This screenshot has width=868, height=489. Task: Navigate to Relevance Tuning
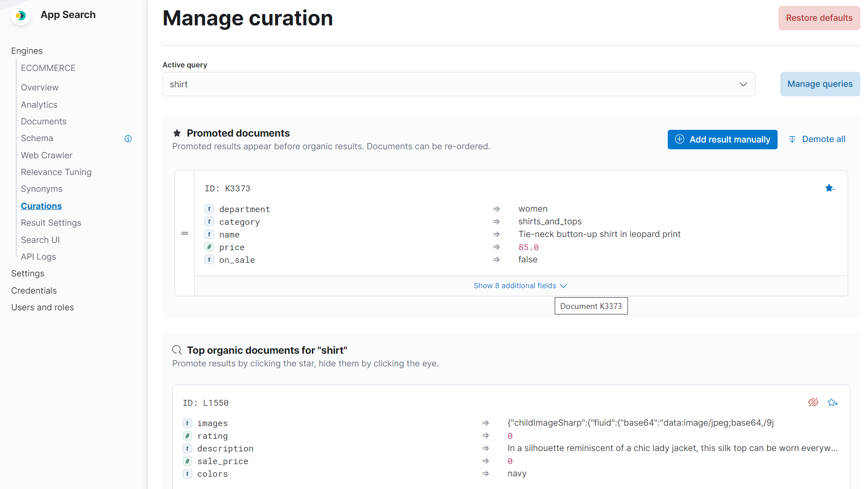[x=56, y=172]
